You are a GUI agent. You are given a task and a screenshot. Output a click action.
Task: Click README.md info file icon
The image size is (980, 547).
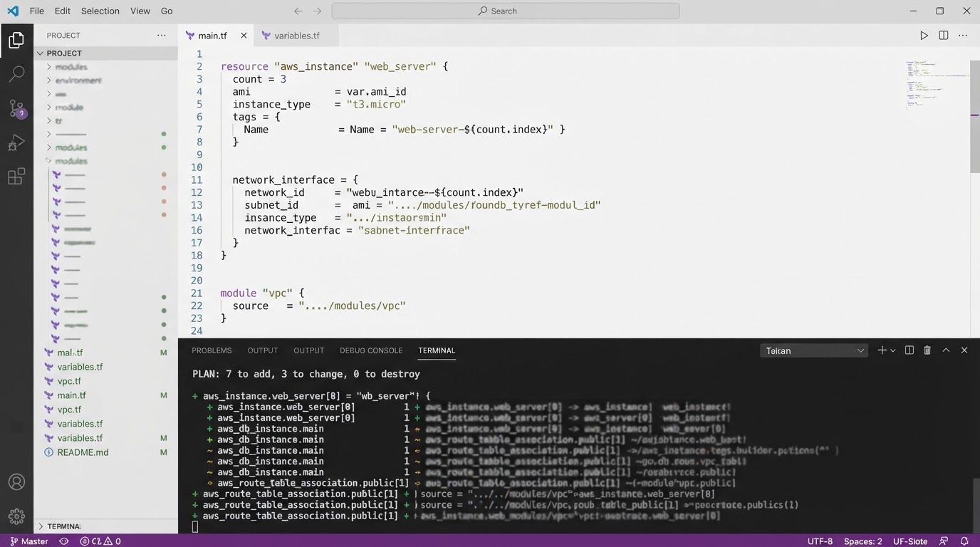tap(48, 452)
